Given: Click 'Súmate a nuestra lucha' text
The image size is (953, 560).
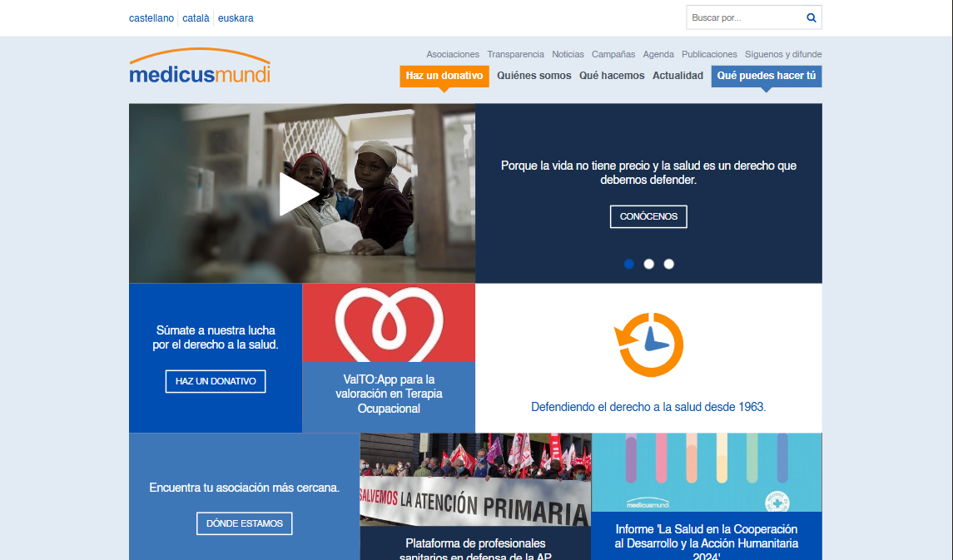Looking at the screenshot, I should click(x=216, y=338).
